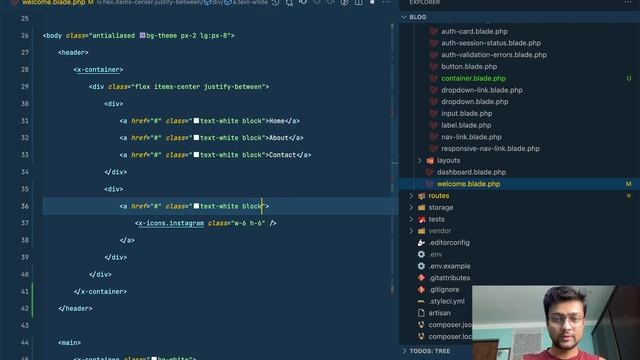The image size is (640, 360).
Task: Click the 'Contact' text on line 33
Action: pos(282,155)
